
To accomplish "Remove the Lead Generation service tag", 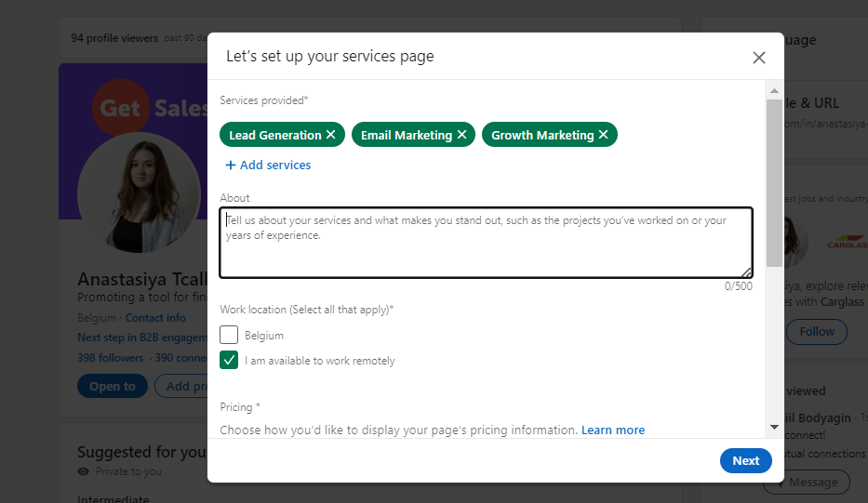I will 330,135.
